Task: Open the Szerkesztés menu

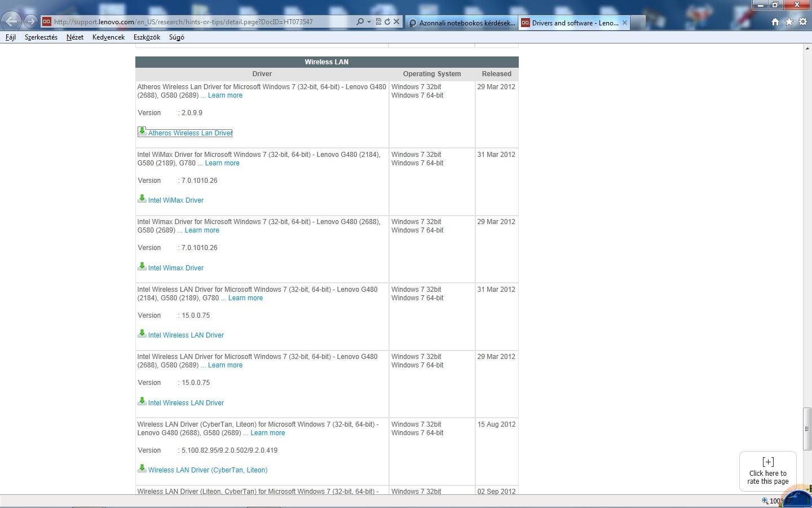Action: 41,37
